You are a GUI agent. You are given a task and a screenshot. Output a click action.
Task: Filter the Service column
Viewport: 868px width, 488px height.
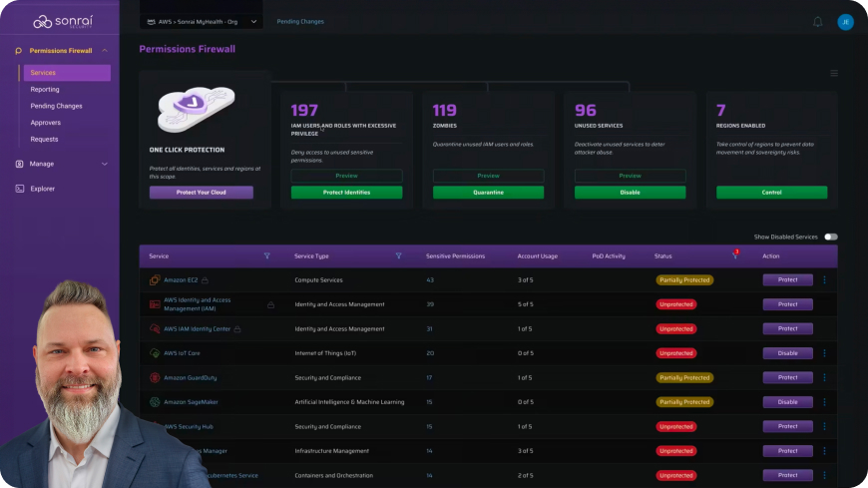pyautogui.click(x=266, y=255)
